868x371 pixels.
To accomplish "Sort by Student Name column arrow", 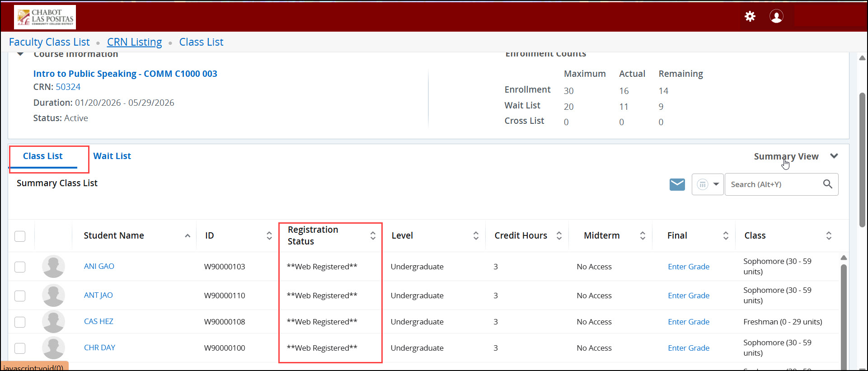I will click(188, 236).
